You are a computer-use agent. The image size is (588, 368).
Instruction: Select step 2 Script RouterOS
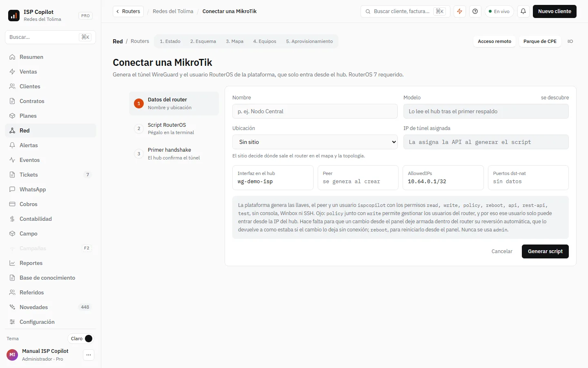point(174,128)
